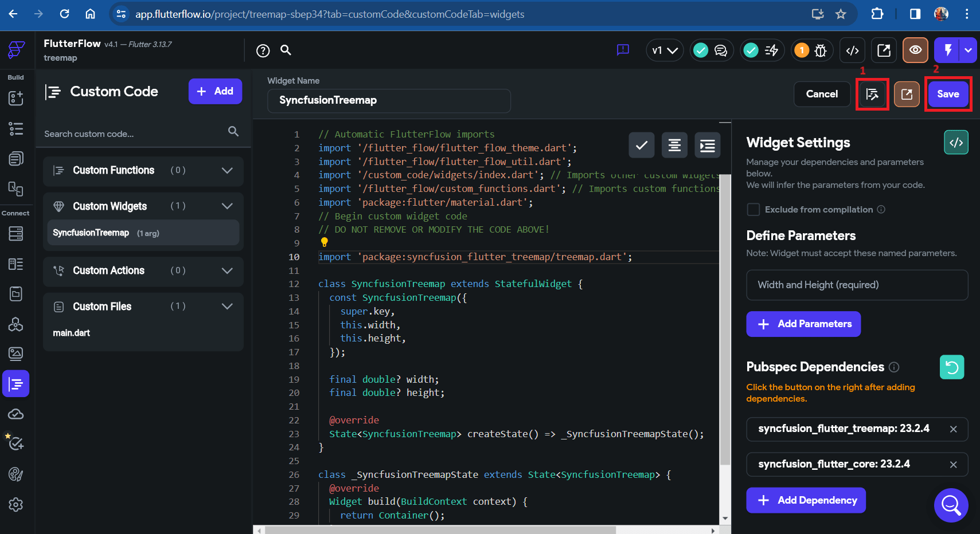Open Data Types icon in sidebar
Image resolution: width=980 pixels, height=534 pixels.
coord(16,264)
